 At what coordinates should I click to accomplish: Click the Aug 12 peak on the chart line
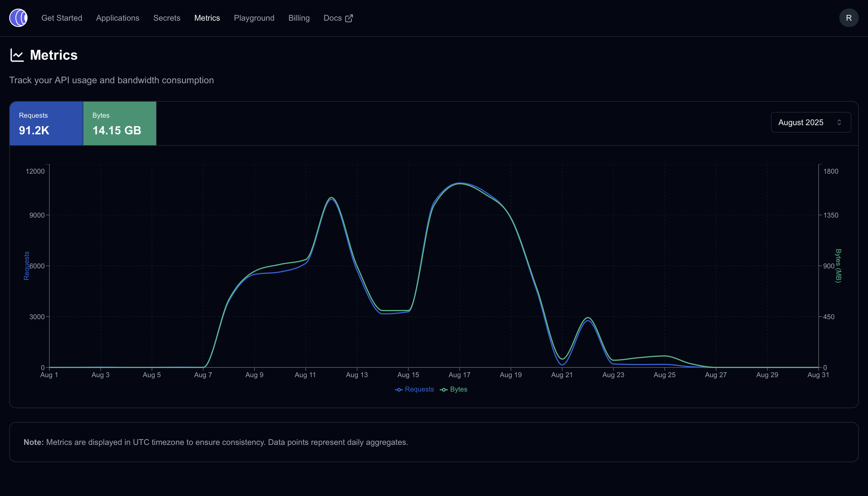click(332, 198)
